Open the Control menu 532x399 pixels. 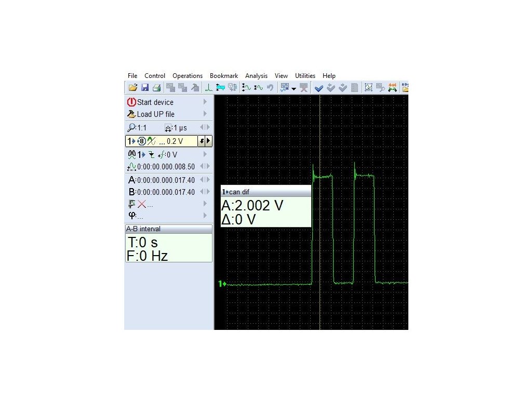click(x=155, y=76)
